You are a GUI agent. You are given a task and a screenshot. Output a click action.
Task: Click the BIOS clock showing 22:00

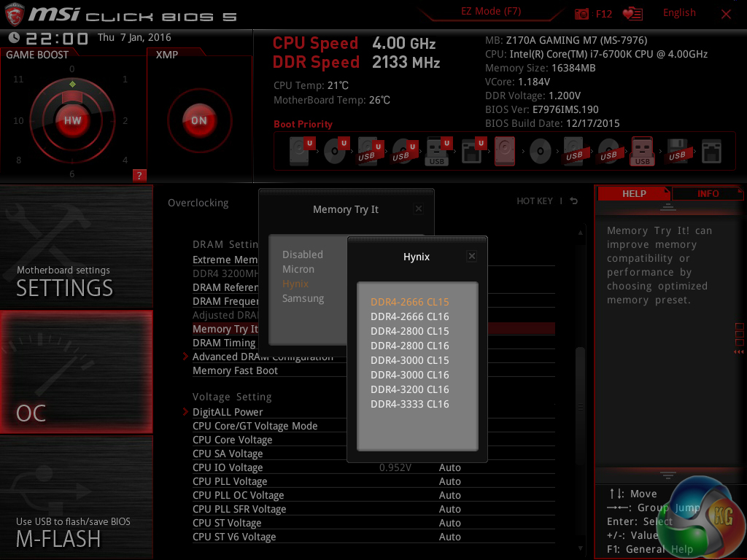[x=57, y=38]
